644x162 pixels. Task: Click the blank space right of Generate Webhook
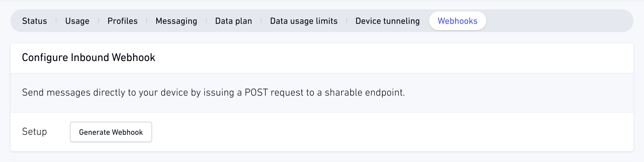click(393, 132)
